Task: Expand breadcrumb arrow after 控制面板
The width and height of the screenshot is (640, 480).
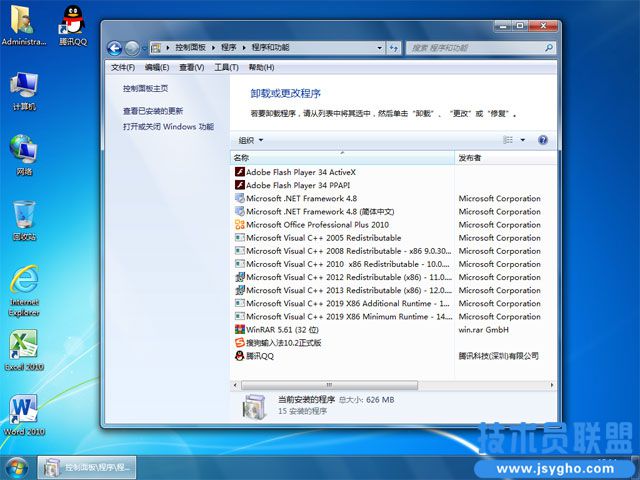Action: pos(213,48)
